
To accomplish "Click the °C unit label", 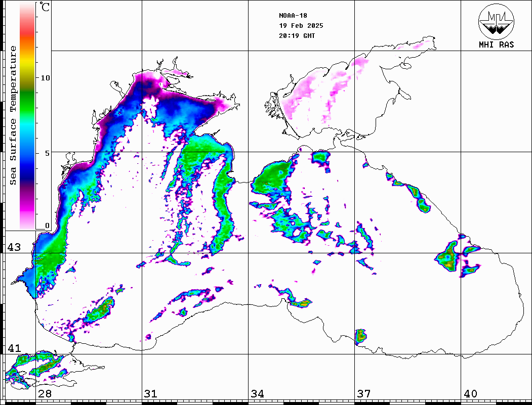I will click(x=45, y=7).
